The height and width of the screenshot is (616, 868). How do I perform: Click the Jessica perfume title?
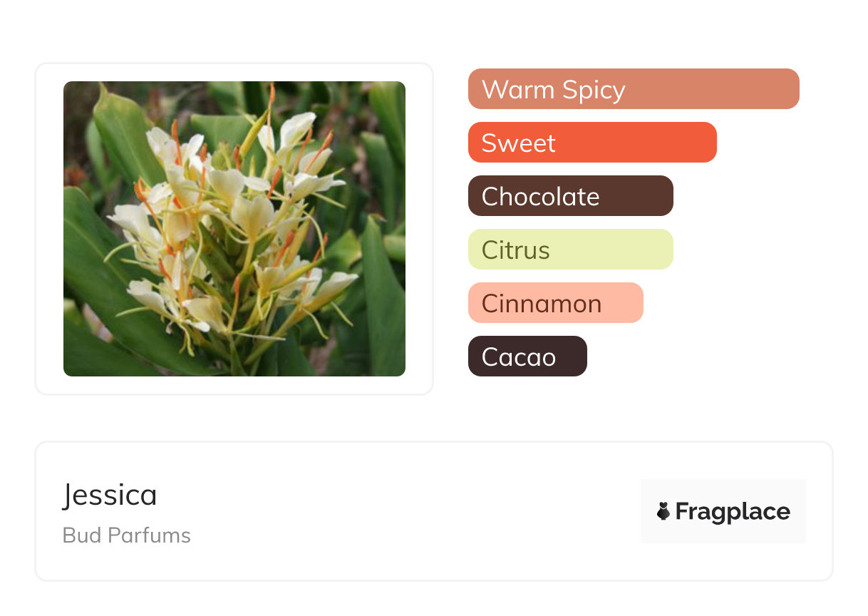point(110,495)
